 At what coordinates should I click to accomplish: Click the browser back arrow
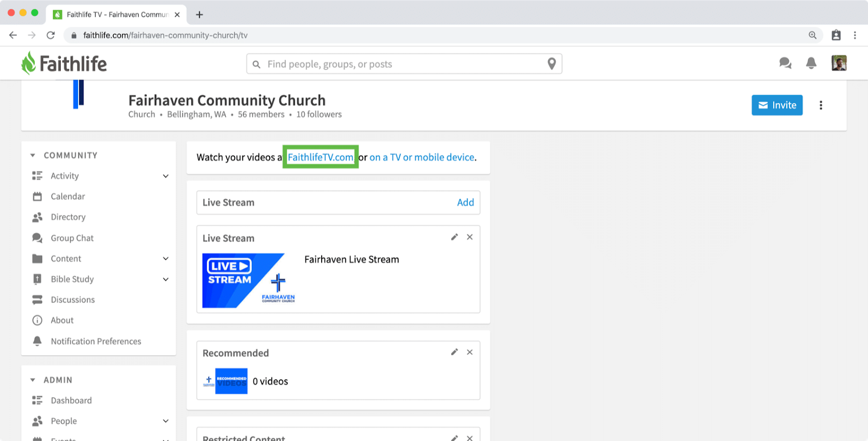[13, 35]
